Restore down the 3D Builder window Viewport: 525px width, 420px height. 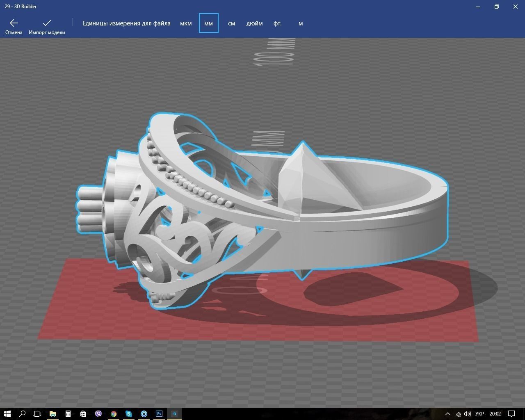pyautogui.click(x=497, y=7)
